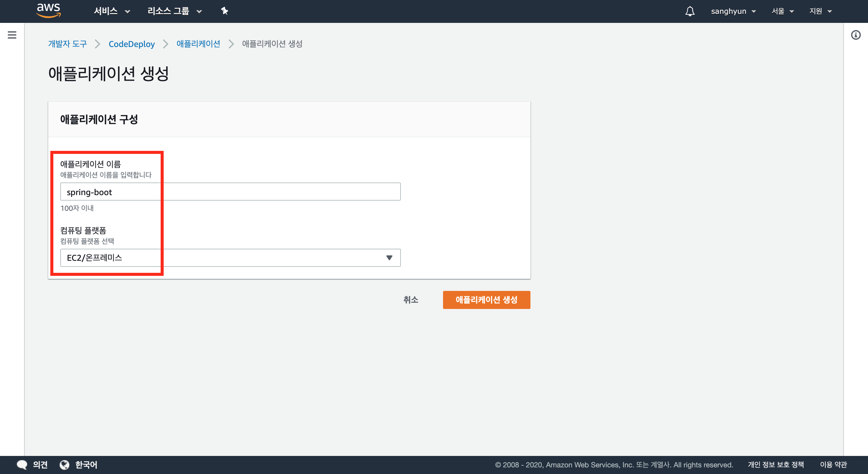The width and height of the screenshot is (868, 474).
Task: Go to 개발자 도구 breadcrumb link
Action: pyautogui.click(x=68, y=44)
